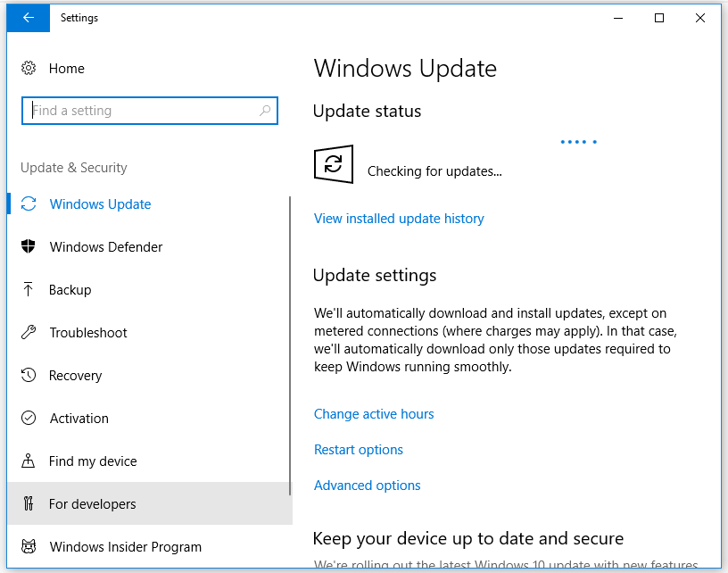Viewport: 728px width, 573px height.
Task: Click the search magnifier icon
Action: tap(265, 111)
